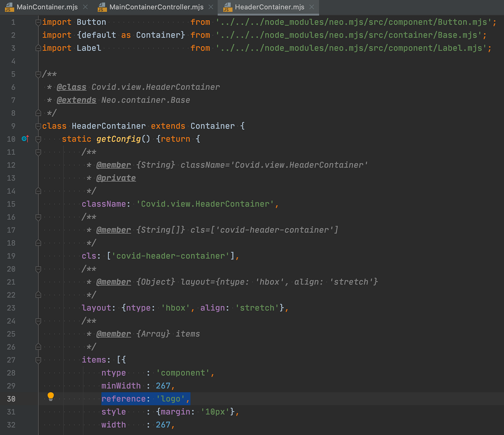Click the JS file icon on MainContainerController.mjs tab
This screenshot has width=504, height=435.
point(102,7)
